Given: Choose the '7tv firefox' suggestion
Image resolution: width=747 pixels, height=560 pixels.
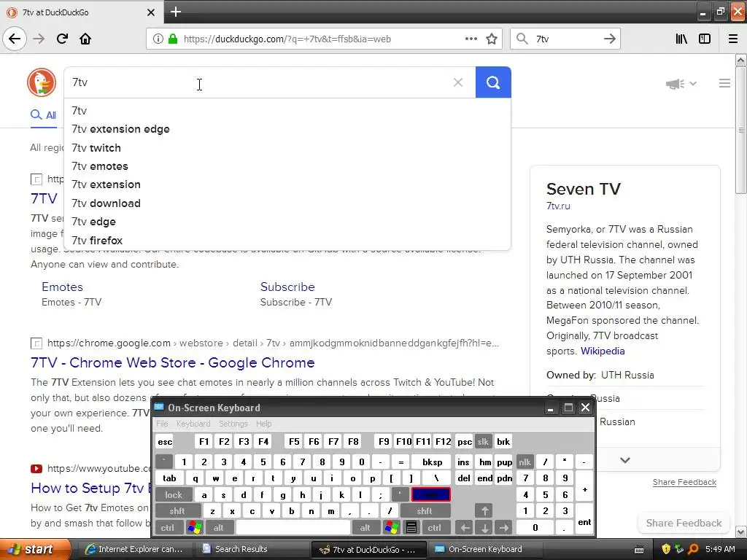Looking at the screenshot, I should click(287, 241).
